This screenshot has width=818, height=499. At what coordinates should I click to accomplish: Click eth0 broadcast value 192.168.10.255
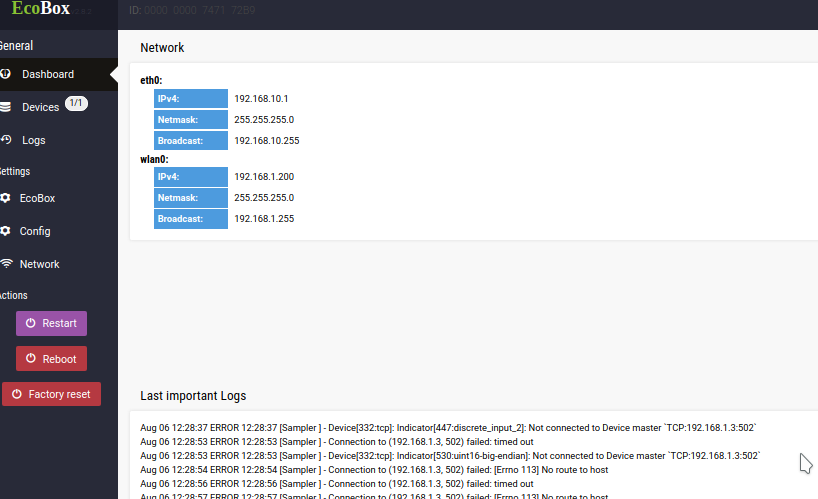click(x=267, y=141)
